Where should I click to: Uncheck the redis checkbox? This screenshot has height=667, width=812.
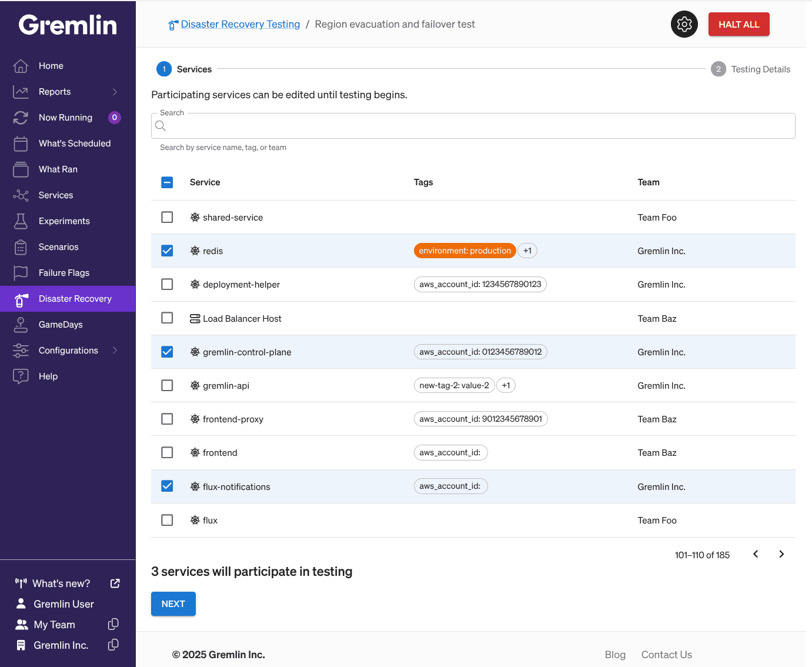click(x=167, y=251)
